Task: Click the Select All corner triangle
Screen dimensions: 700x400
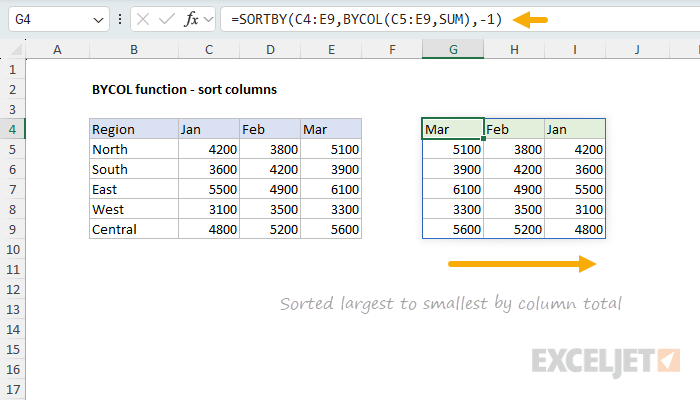Action: (x=16, y=49)
